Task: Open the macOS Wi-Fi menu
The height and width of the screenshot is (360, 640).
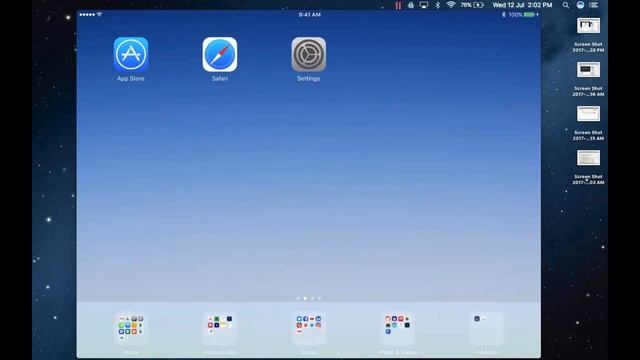Action: (451, 5)
